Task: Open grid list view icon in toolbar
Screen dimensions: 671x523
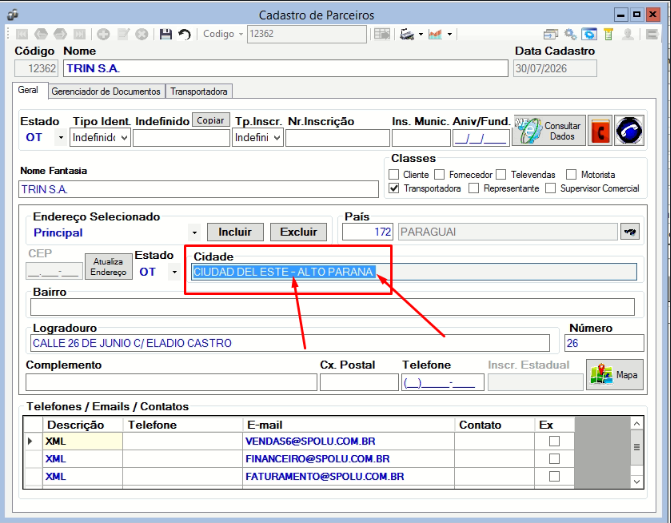Action: [382, 34]
